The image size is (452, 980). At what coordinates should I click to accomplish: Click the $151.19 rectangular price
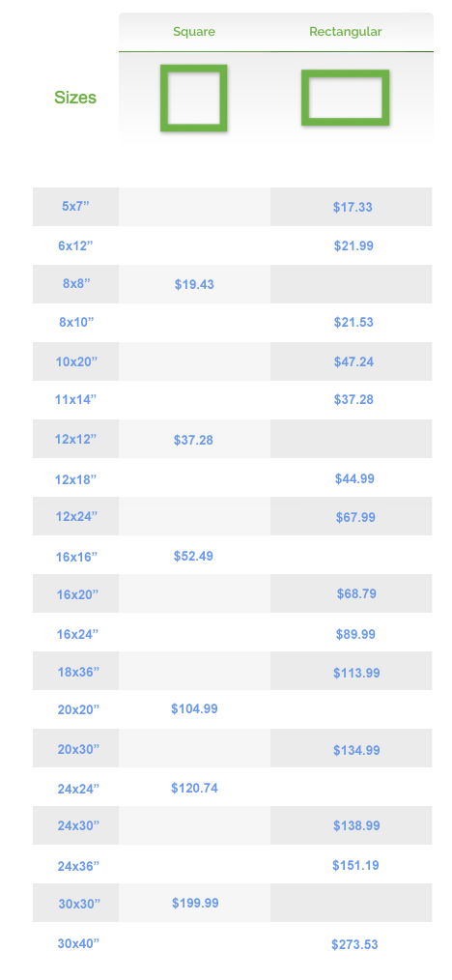point(355,865)
